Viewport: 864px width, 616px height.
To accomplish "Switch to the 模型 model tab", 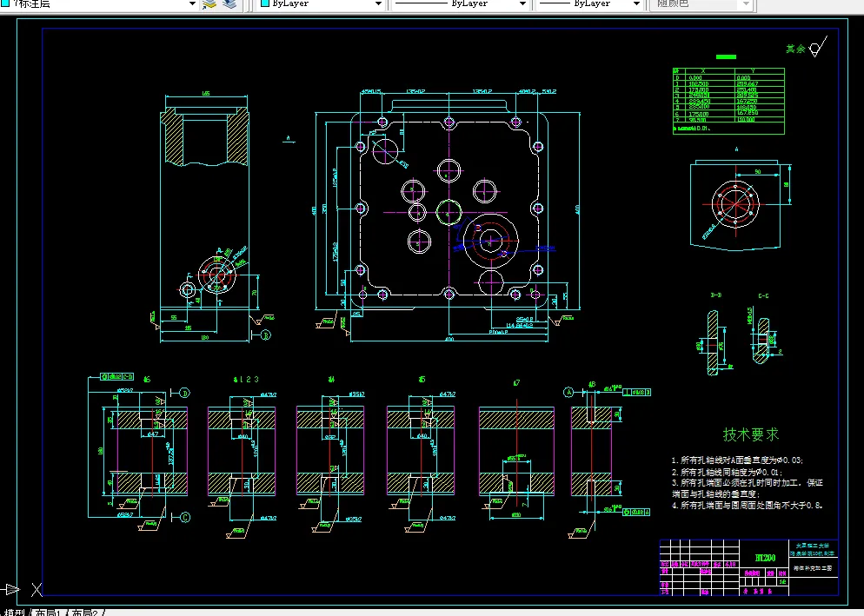I will click(13, 613).
